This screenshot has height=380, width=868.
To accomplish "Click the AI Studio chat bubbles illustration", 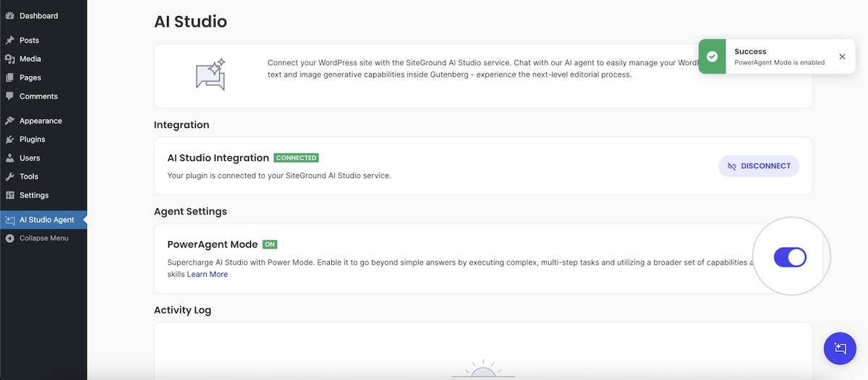I will point(210,74).
